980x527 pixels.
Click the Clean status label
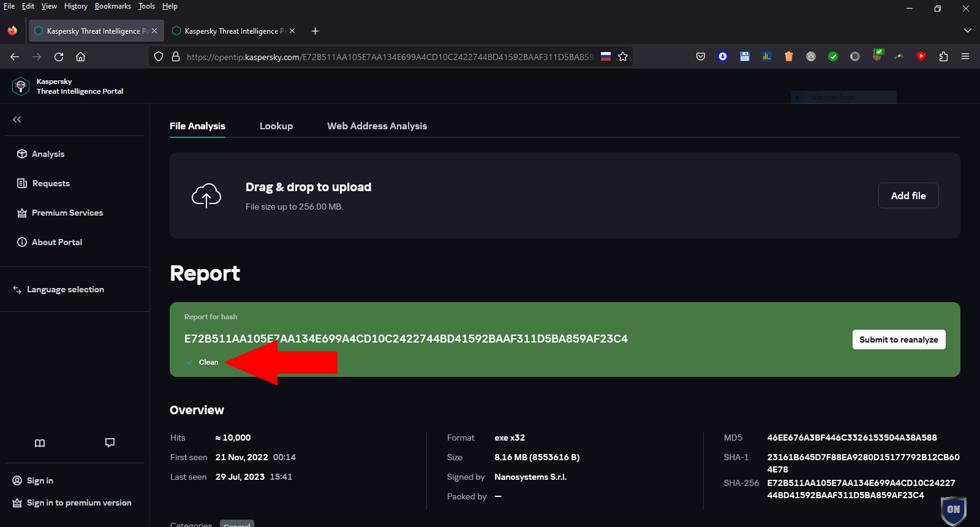coord(208,362)
